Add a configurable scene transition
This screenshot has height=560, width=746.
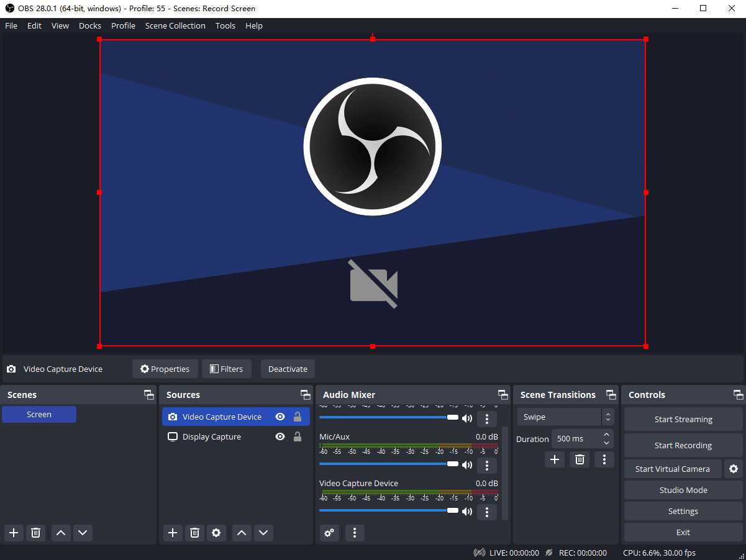coord(555,459)
